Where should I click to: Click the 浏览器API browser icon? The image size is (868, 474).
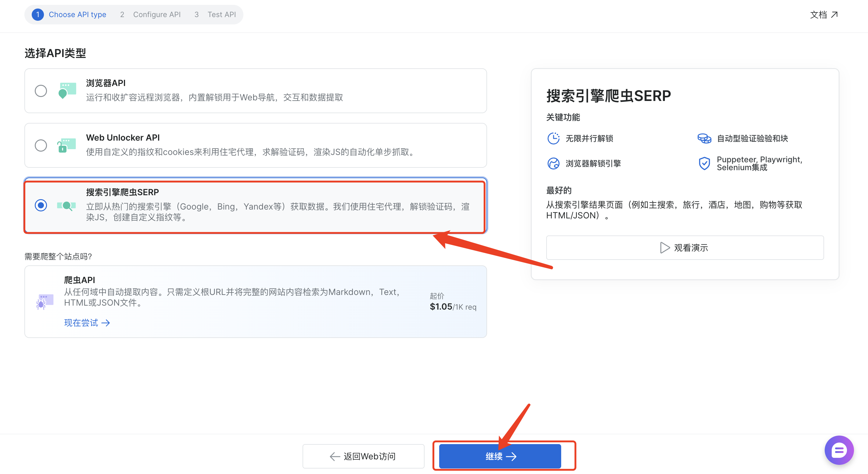[67, 90]
